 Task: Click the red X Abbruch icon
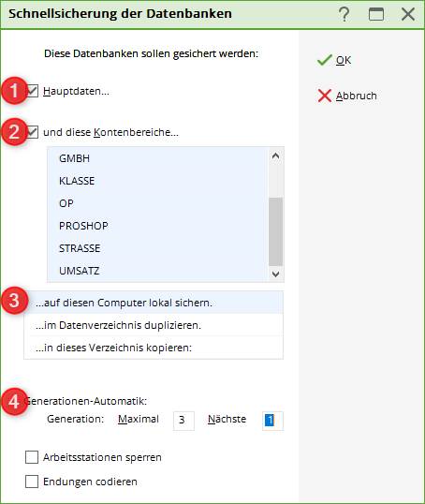click(325, 96)
